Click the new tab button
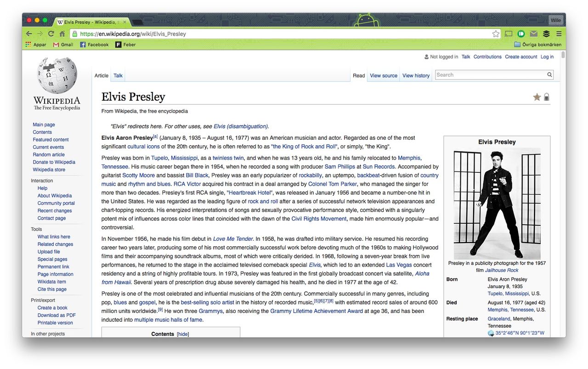 (137, 22)
